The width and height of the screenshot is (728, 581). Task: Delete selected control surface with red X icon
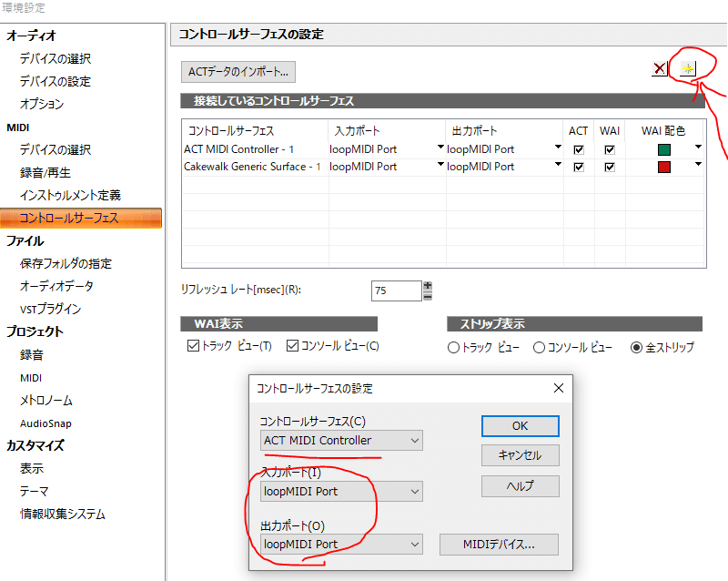(660, 67)
